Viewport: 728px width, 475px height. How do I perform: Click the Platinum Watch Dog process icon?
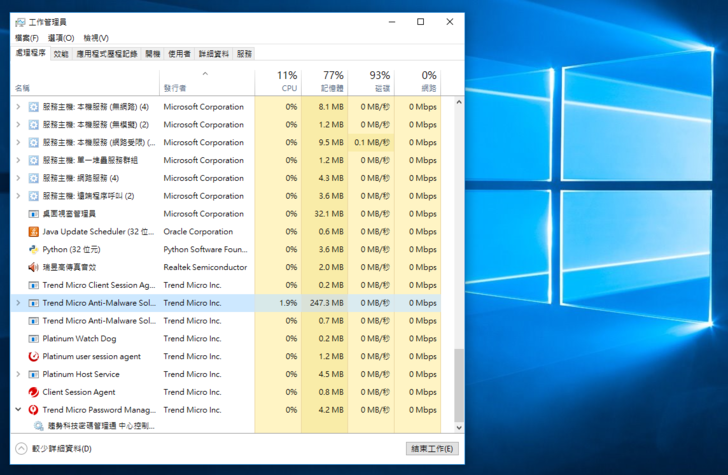(x=33, y=339)
